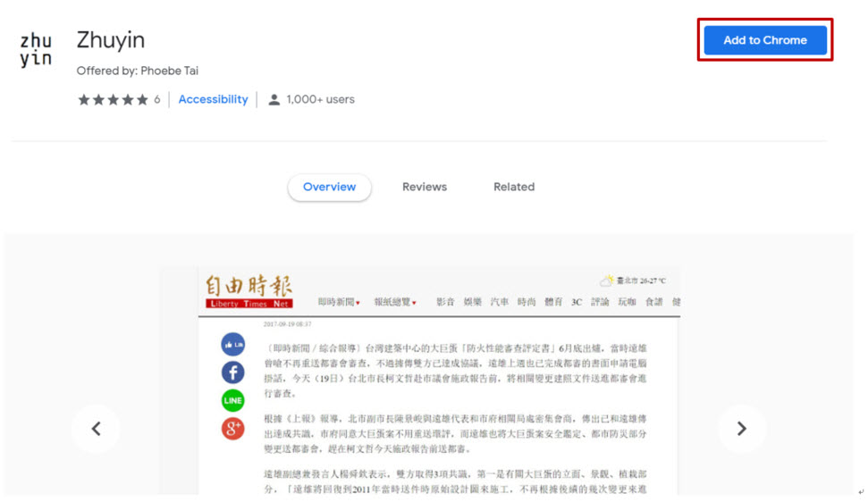Click the 3C nav item in preview
Viewport: 868px width, 502px height.
(577, 302)
